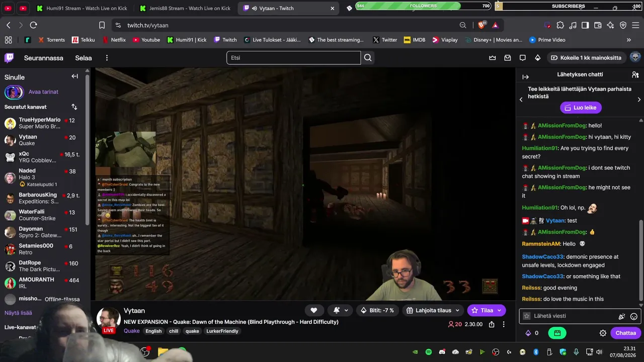644x362 pixels.
Task: Open Seurannassa navigation item
Action: 44,58
